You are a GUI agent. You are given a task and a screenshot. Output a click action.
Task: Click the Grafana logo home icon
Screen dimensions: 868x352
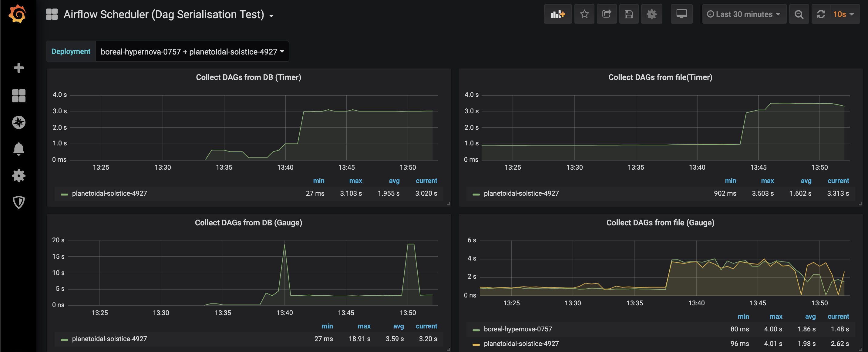18,14
